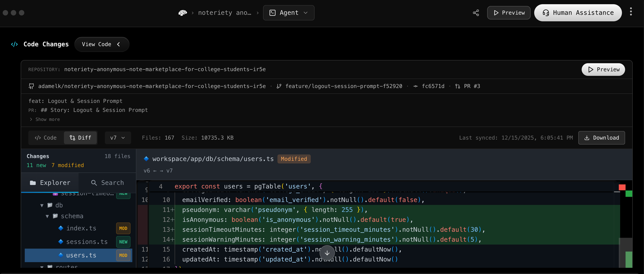Open the Agent mode dropdown
This screenshot has width=644, height=274.
pyautogui.click(x=289, y=13)
